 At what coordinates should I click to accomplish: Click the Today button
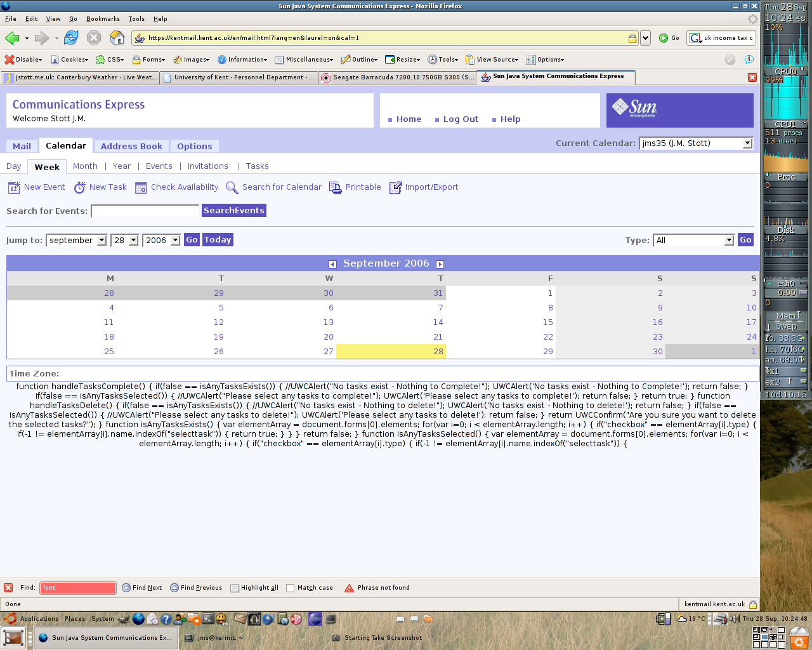pos(218,240)
